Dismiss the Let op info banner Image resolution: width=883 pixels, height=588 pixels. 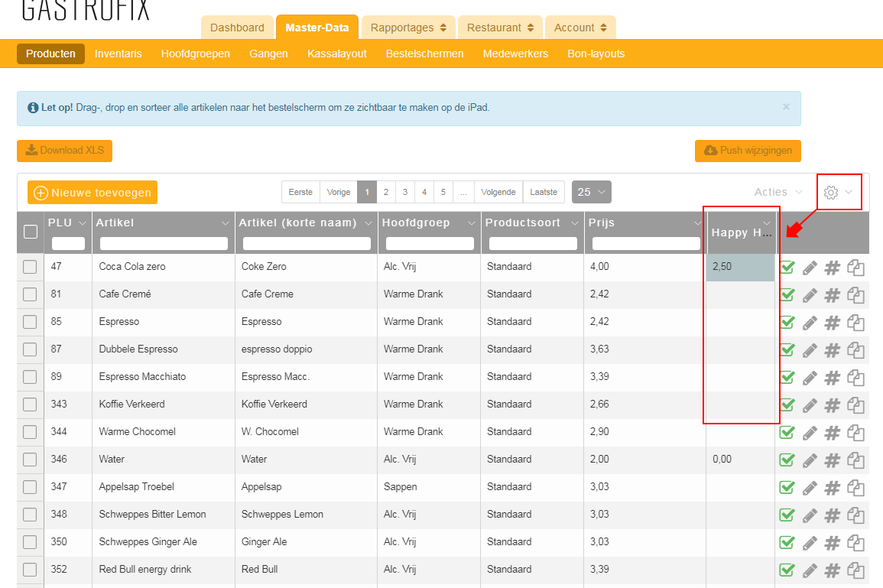(786, 107)
